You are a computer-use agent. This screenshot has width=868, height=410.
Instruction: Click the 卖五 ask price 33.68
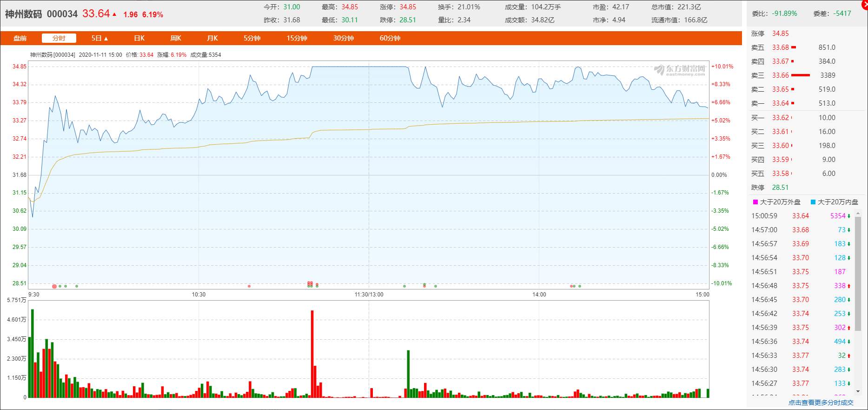click(781, 47)
